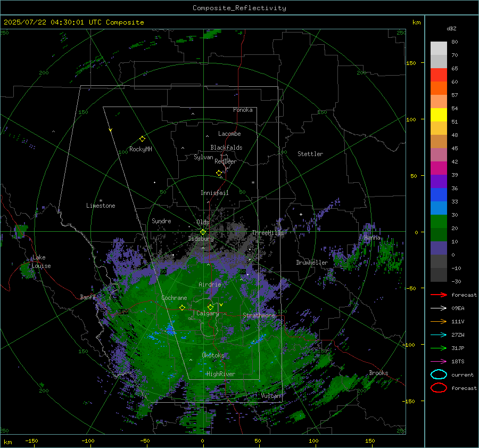
Task: Click the green 31JP arrow icon
Action: [439, 348]
